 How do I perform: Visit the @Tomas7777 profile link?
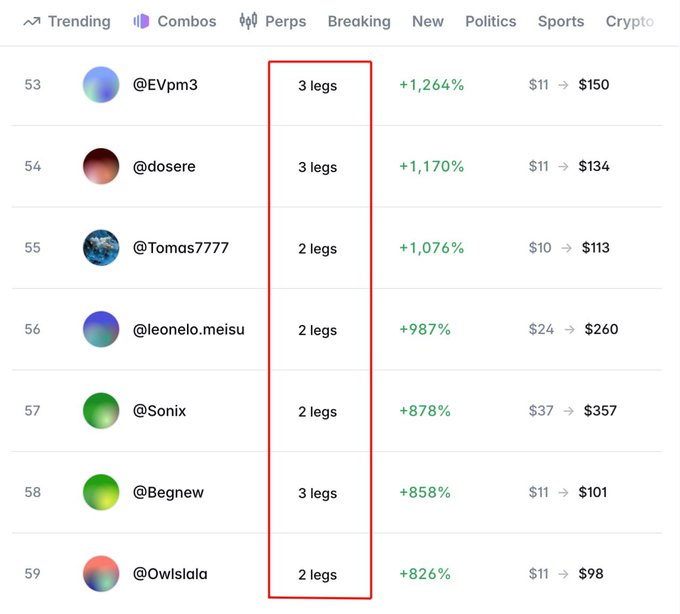(x=180, y=248)
